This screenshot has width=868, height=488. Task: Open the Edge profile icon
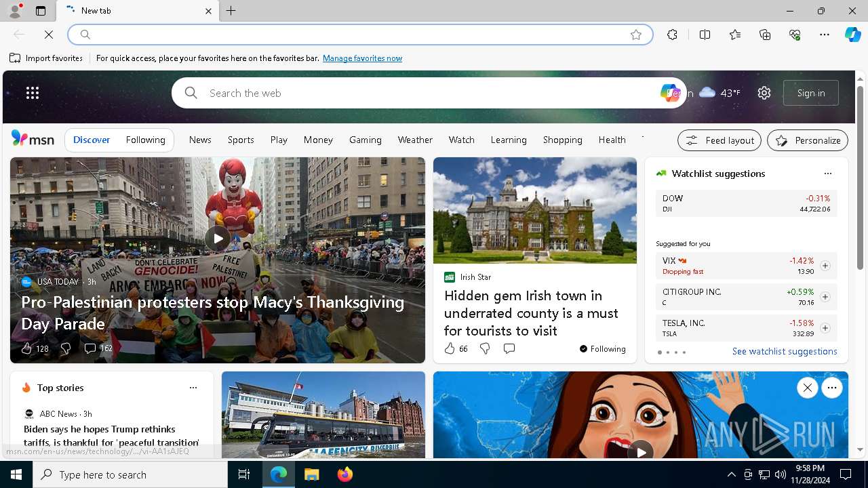click(14, 11)
